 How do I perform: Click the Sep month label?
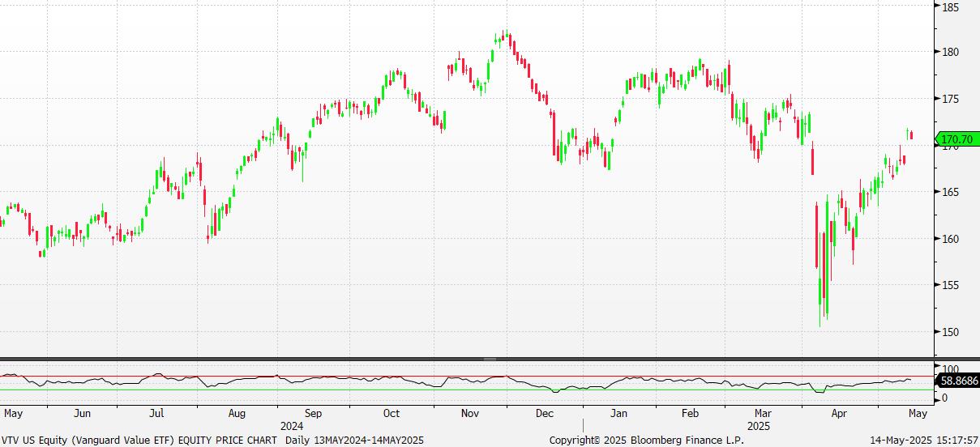(x=313, y=413)
